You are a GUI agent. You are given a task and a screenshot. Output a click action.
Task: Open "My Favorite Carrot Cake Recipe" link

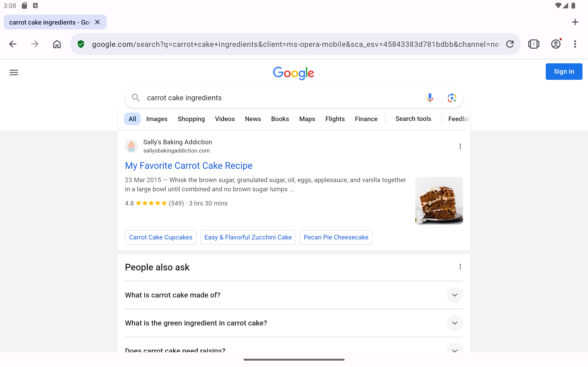189,166
